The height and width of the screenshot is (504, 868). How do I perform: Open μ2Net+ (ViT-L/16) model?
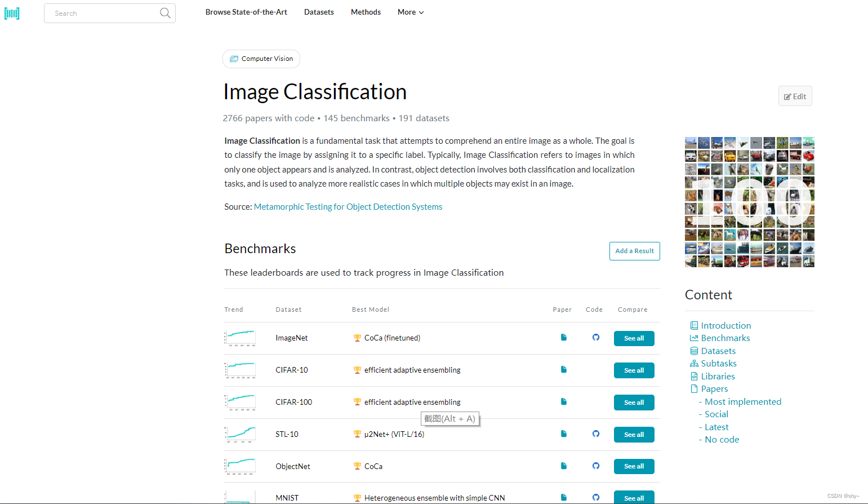click(394, 434)
